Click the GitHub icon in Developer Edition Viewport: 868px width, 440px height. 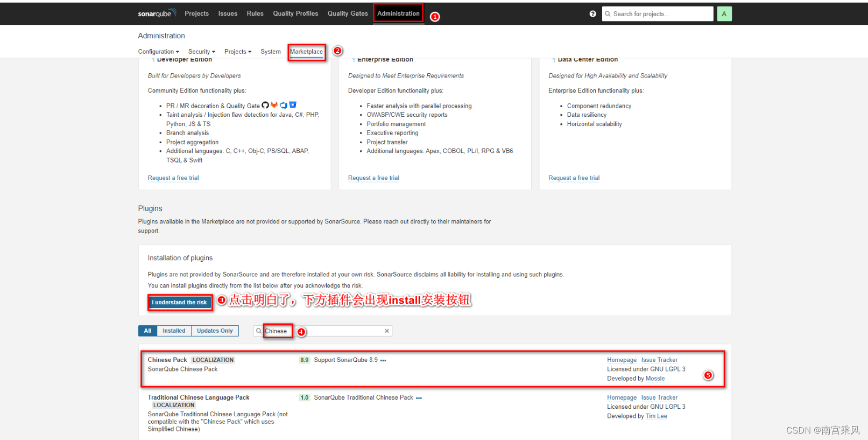pyautogui.click(x=265, y=106)
